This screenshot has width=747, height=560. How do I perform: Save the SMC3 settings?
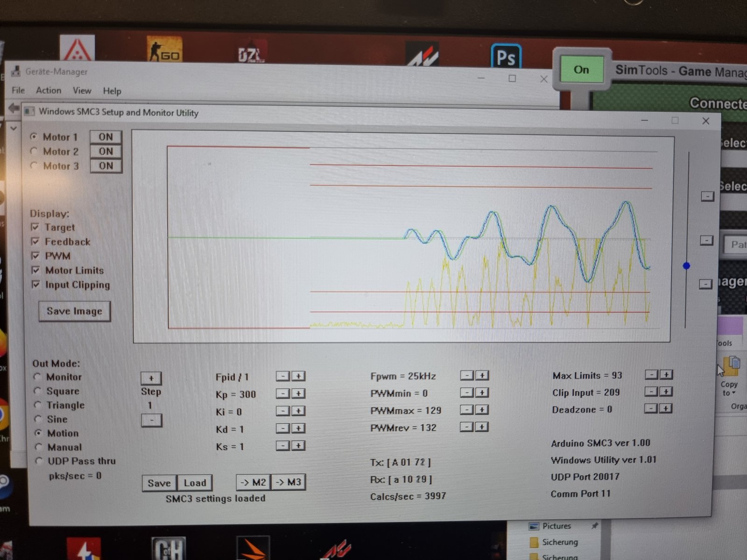[160, 483]
